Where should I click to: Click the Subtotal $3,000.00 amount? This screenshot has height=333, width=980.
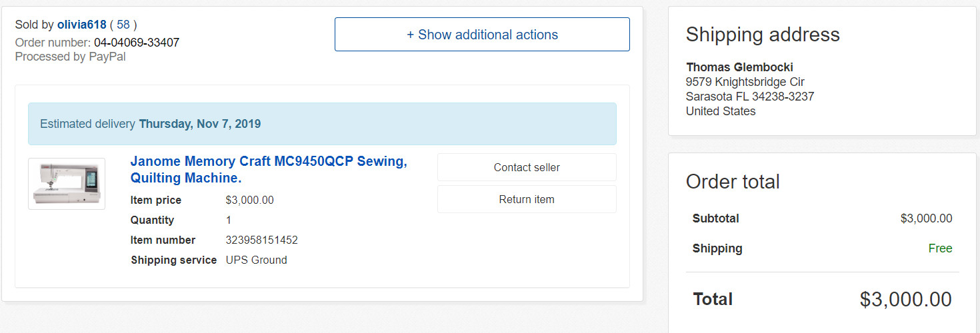(x=926, y=218)
